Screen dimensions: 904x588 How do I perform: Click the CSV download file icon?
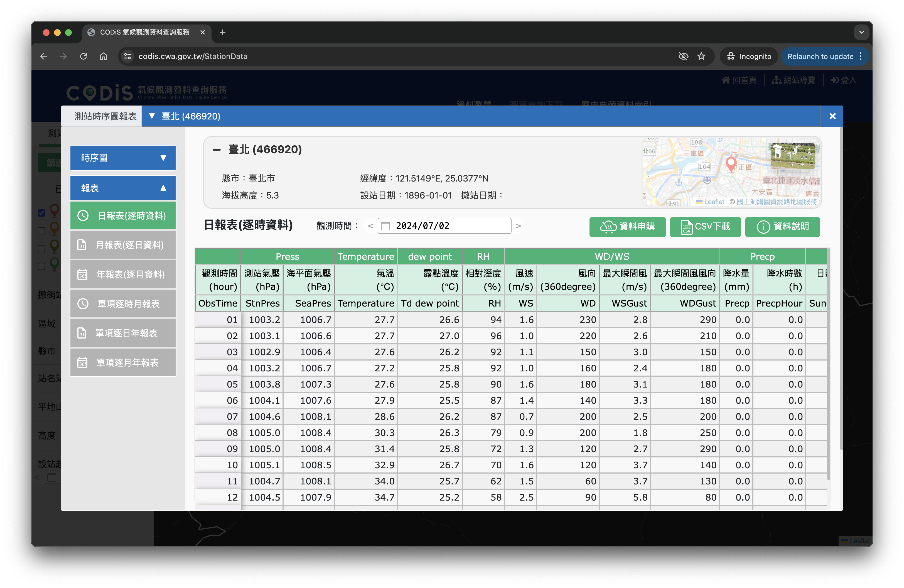(x=686, y=227)
